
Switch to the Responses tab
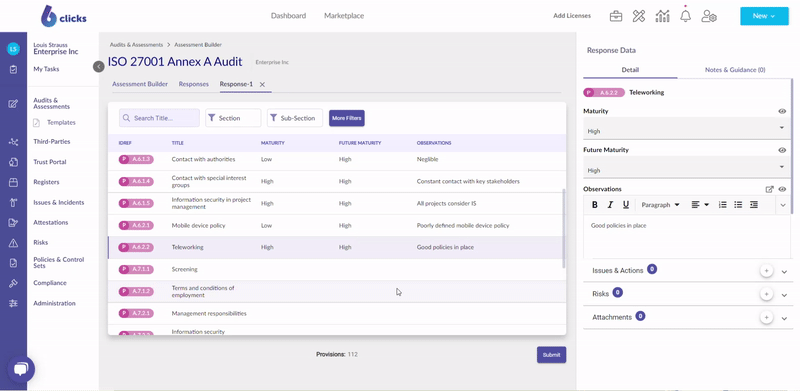coord(193,84)
